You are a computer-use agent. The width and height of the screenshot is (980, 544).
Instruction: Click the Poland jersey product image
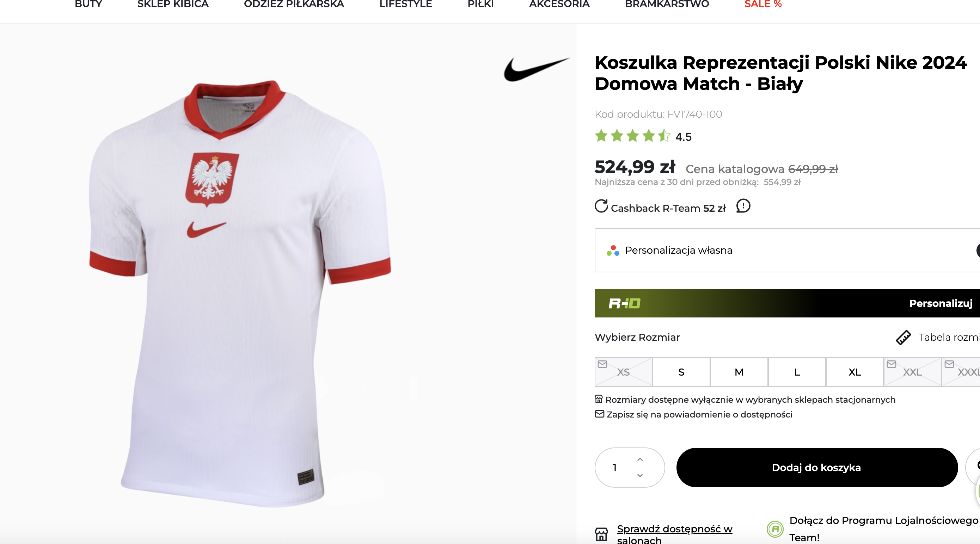240,293
